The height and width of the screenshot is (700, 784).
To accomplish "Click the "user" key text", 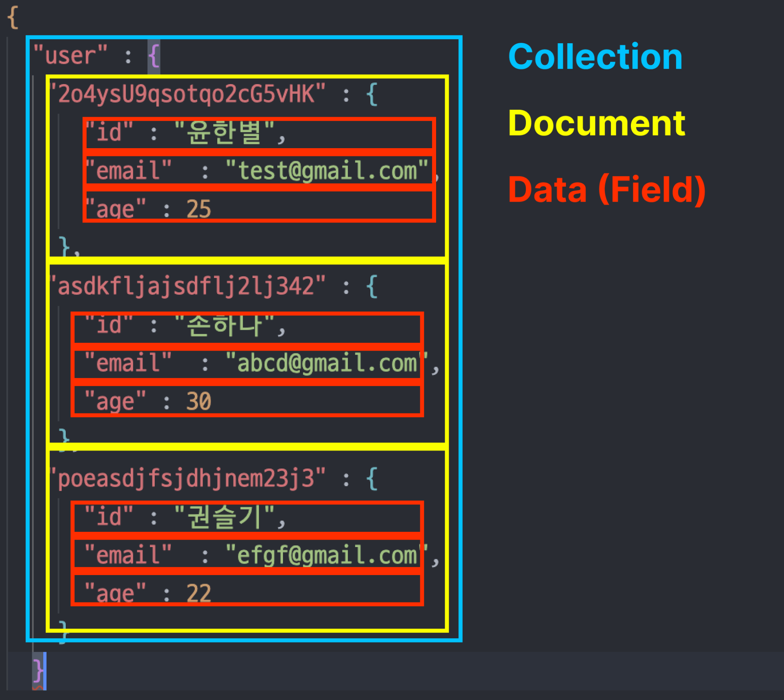I will coord(70,55).
